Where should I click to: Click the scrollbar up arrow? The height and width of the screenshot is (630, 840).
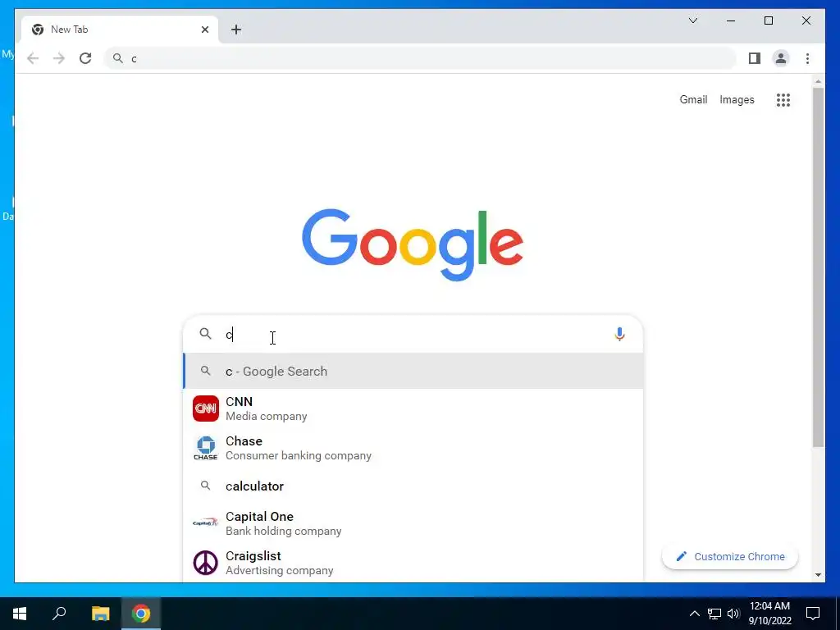(818, 81)
